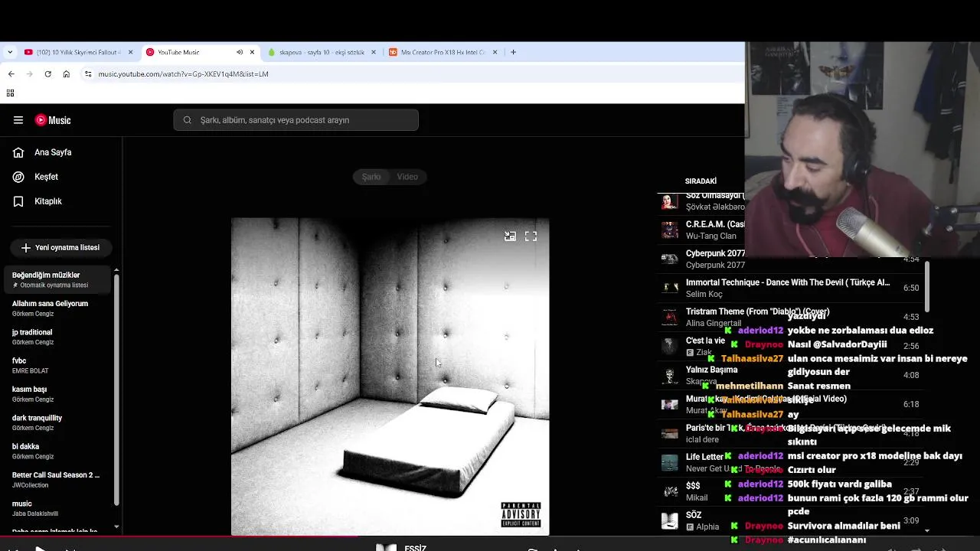
Task: Open the apps grid in bookmarks bar
Action: (10, 93)
